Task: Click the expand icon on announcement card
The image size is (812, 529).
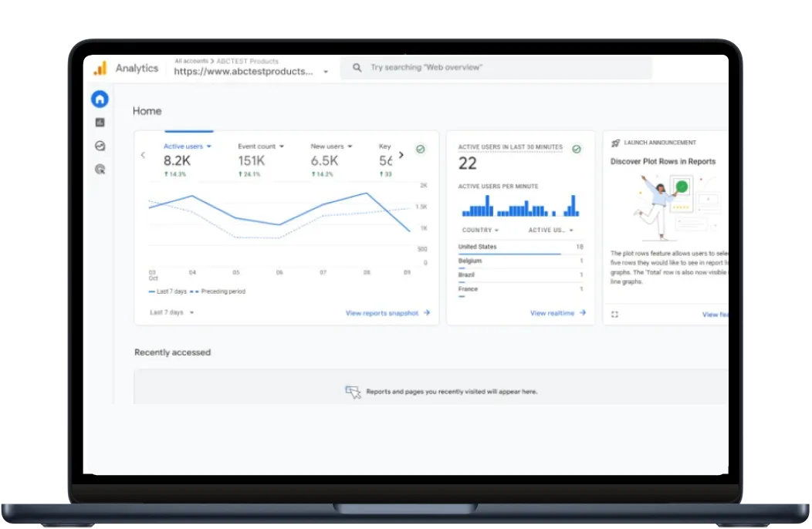Action: (614, 314)
